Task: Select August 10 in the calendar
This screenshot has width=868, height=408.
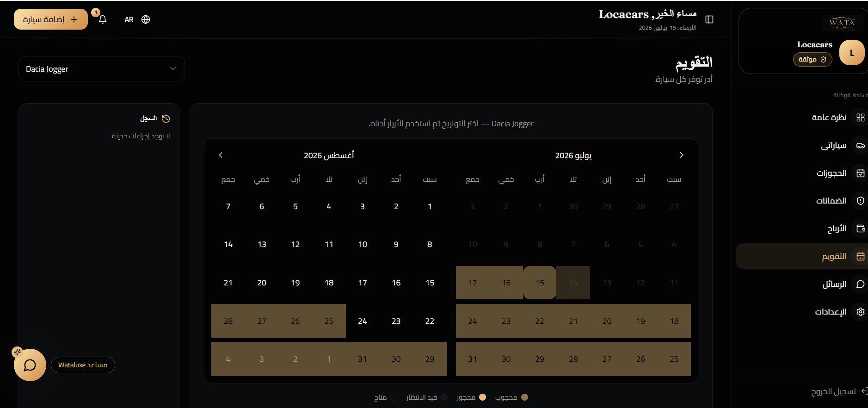Action: (x=363, y=244)
